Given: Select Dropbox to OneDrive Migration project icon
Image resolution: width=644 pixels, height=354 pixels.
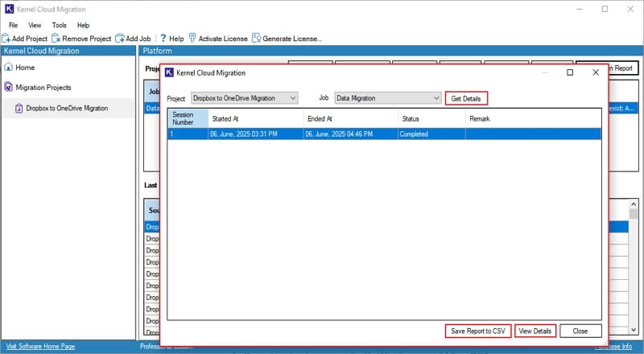Looking at the screenshot, I should pyautogui.click(x=19, y=109).
